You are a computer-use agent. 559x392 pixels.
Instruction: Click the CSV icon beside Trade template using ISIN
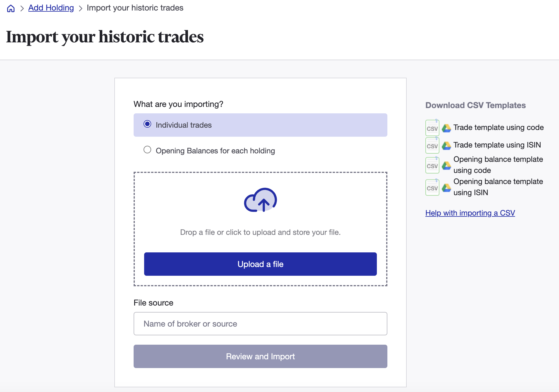[432, 145]
